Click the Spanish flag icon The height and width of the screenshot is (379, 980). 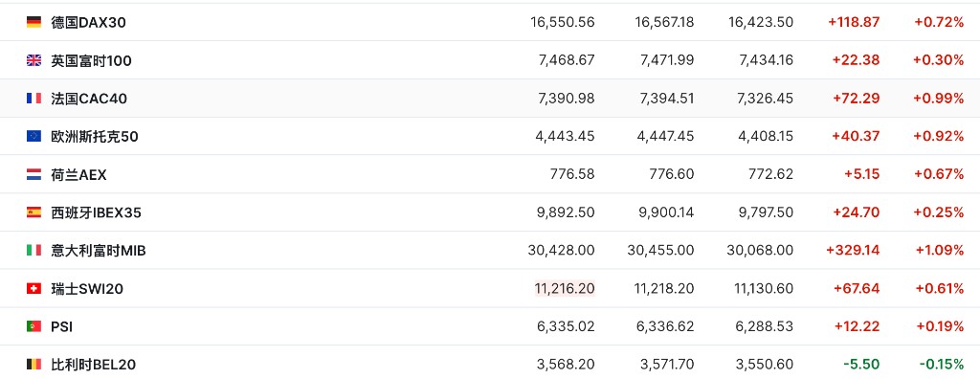(x=33, y=212)
